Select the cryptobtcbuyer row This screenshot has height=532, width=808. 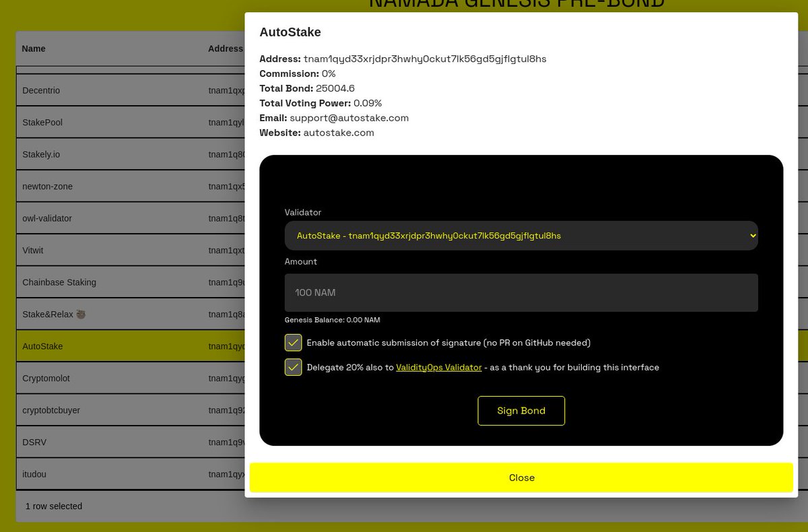[x=130, y=410]
